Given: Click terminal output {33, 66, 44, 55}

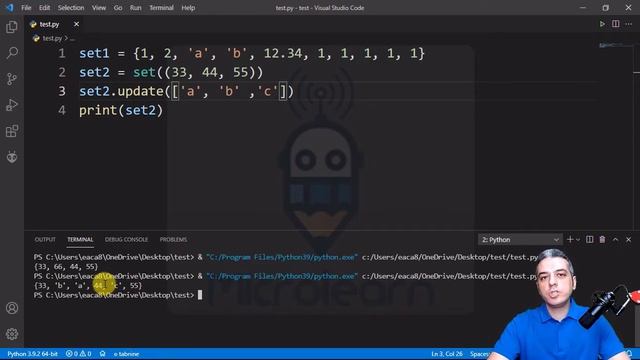Looking at the screenshot, I should coord(66,267).
